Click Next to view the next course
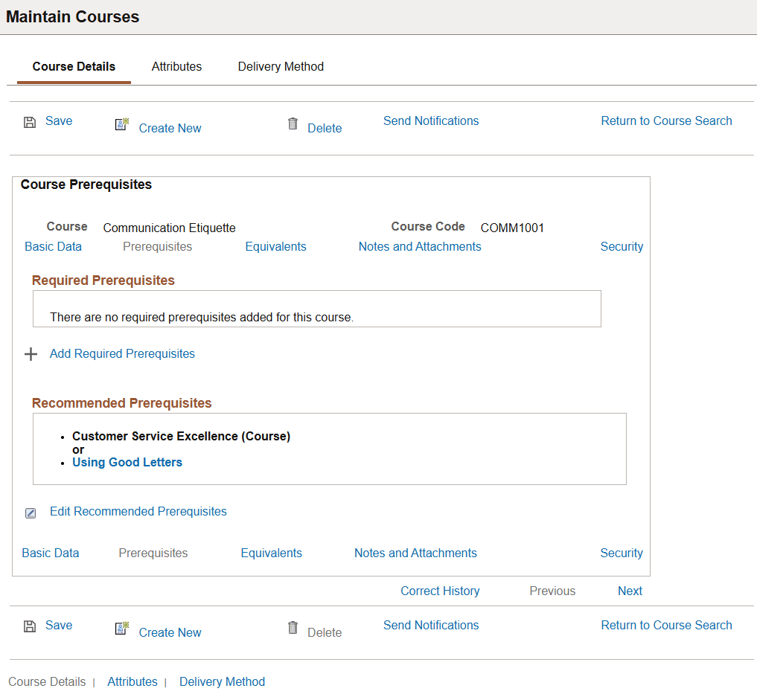This screenshot has width=757, height=700. pos(630,591)
